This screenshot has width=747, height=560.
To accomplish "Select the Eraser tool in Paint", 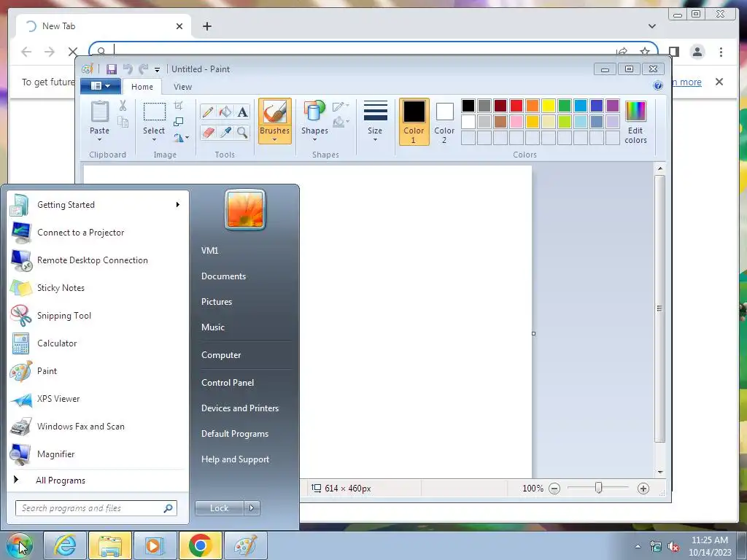I will [208, 132].
